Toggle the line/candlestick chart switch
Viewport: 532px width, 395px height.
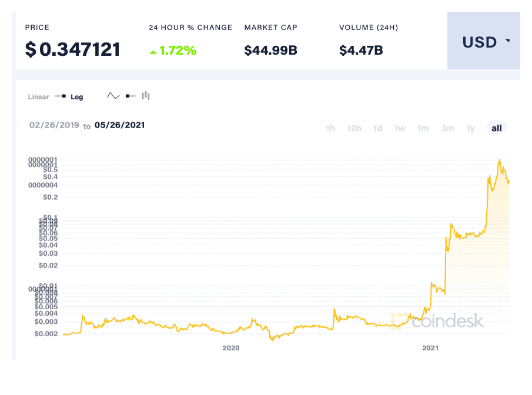[131, 96]
